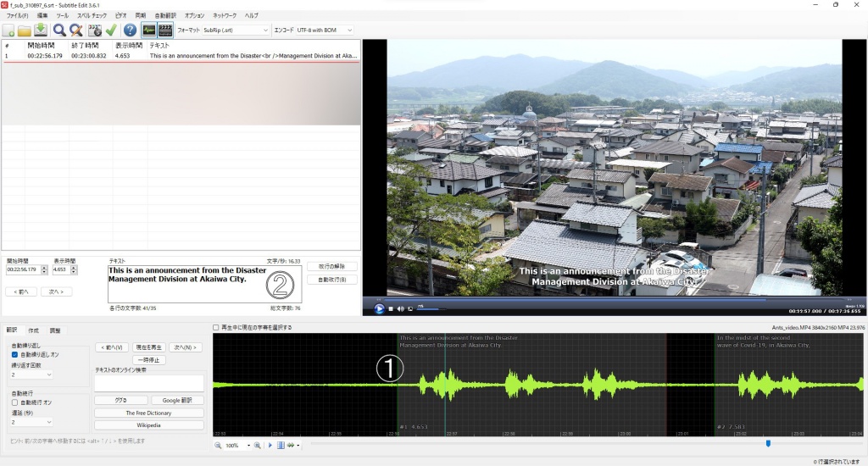Open フォーマット SubRip (.srt) dropdown
The height and width of the screenshot is (466, 868).
[236, 30]
